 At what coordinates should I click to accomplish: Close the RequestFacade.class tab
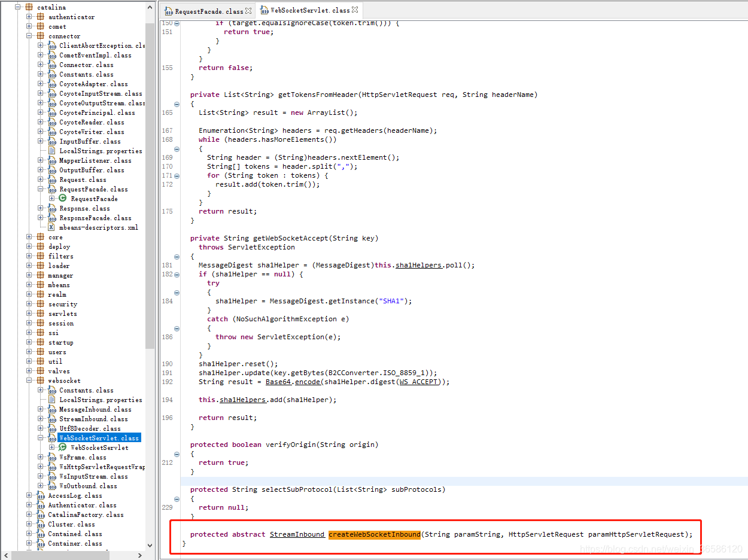tap(248, 11)
